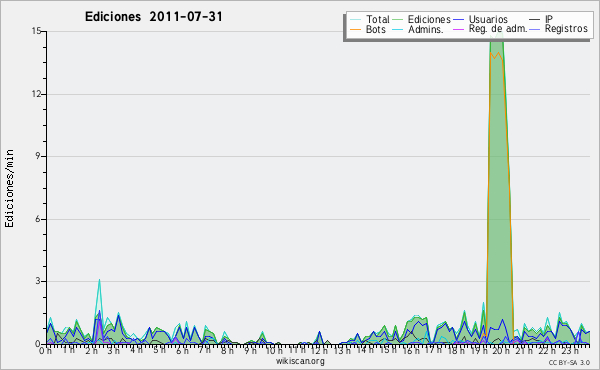
Task: Click the y-axis label 'Ediciones/min'
Action: tap(10, 189)
